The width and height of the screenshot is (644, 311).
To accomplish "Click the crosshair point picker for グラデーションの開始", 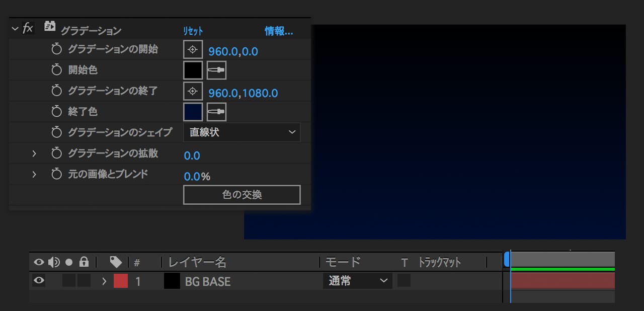I will pos(193,50).
